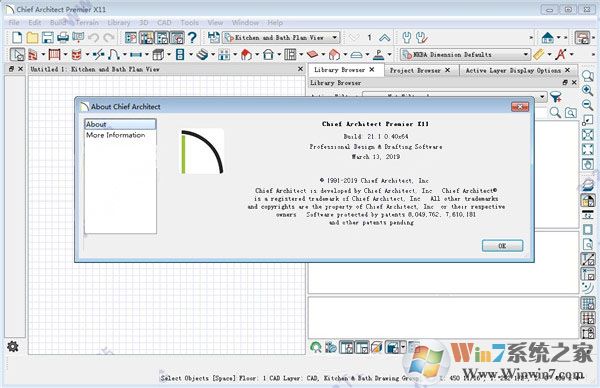This screenshot has width=600, height=388.
Task: Select the Cabinet tools icon
Action: [158, 54]
